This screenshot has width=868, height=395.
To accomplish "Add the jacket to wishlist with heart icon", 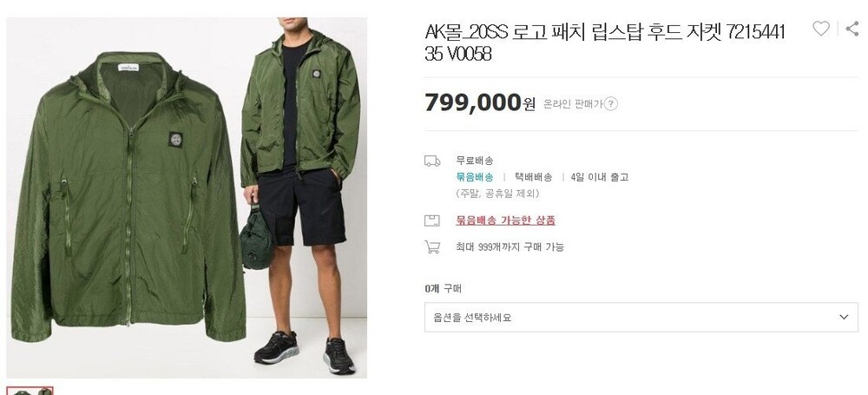I will 821,29.
